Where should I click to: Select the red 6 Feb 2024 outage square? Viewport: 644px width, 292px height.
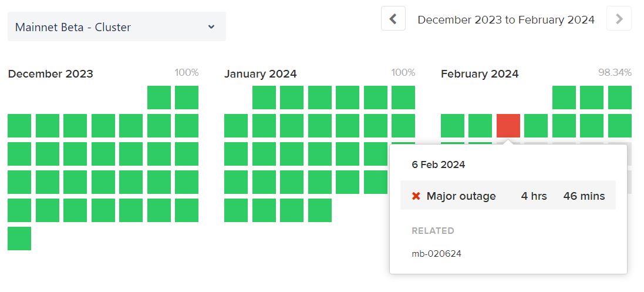coord(508,126)
